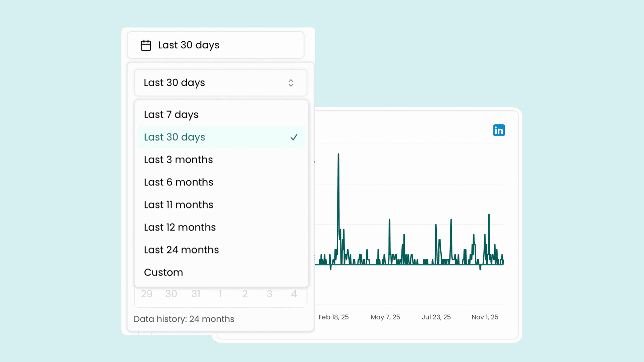Expand the date range chevron control
Image resolution: width=644 pixels, height=362 pixels.
pos(291,82)
